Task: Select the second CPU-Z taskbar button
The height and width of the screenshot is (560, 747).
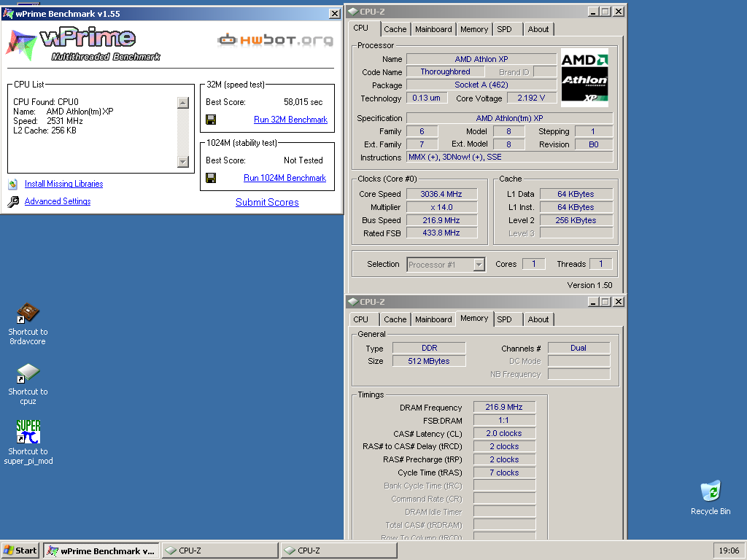Action: [x=339, y=551]
